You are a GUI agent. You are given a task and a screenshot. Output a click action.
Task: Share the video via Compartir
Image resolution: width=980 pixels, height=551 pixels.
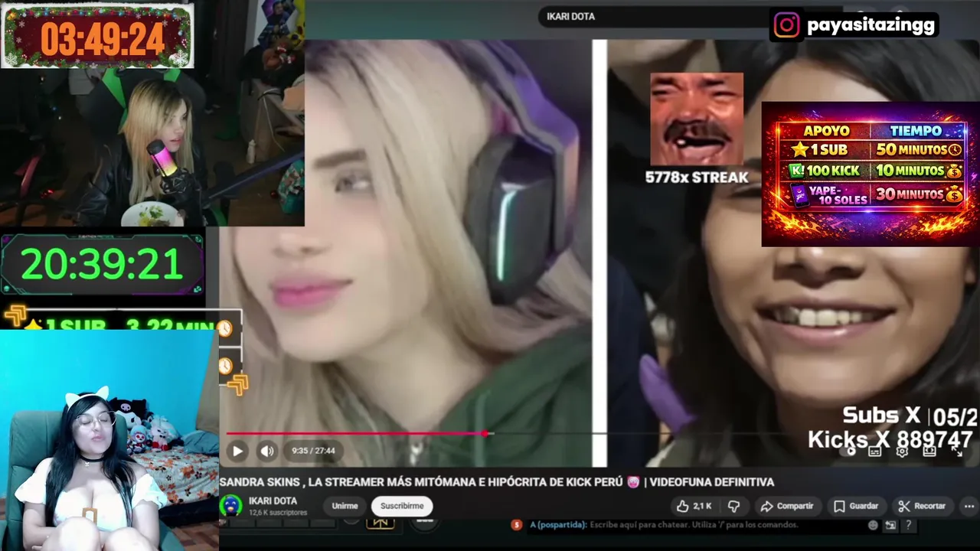[x=787, y=506]
